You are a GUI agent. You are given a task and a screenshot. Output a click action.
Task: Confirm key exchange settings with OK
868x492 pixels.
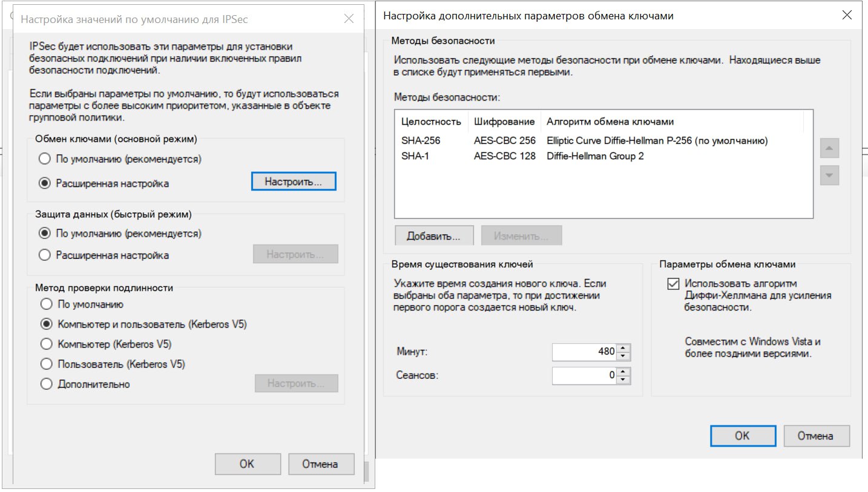pyautogui.click(x=742, y=436)
